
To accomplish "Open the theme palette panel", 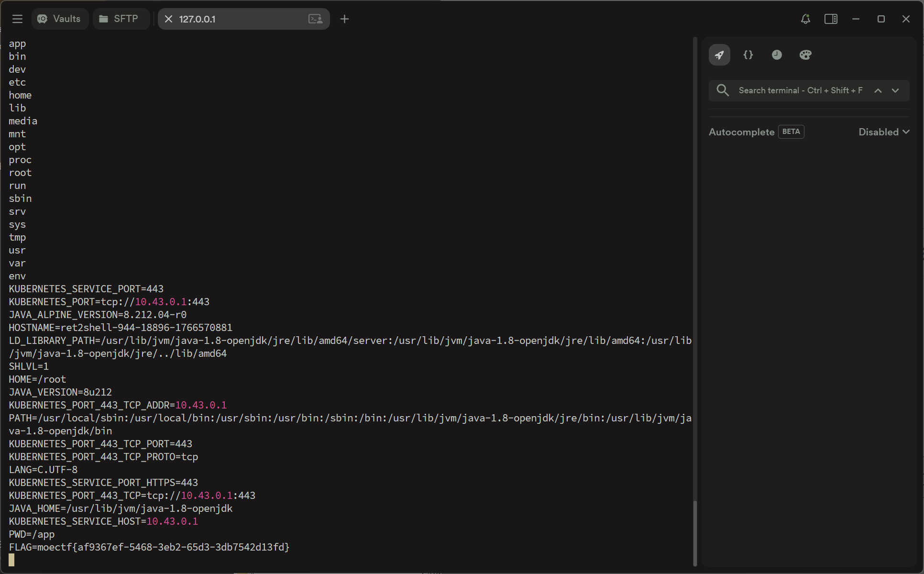I will pos(805,55).
